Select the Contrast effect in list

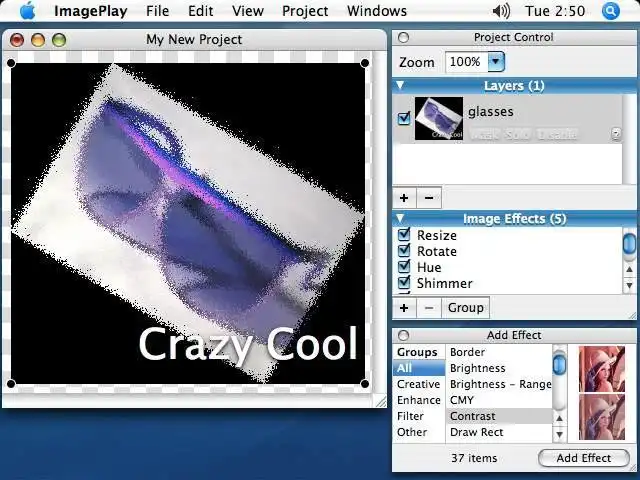(x=499, y=416)
